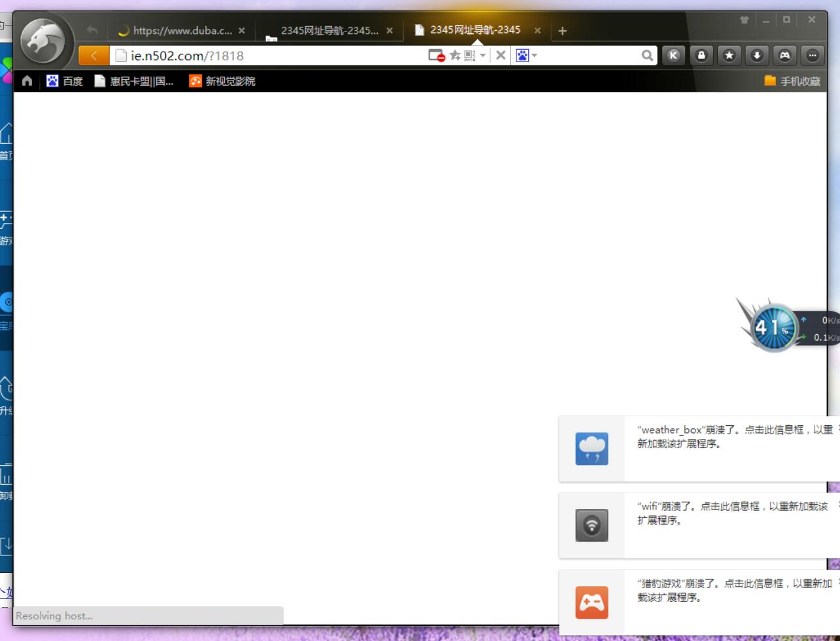Image resolution: width=840 pixels, height=641 pixels.
Task: Close the active 2345网址导航-2345 tab
Action: 537,30
